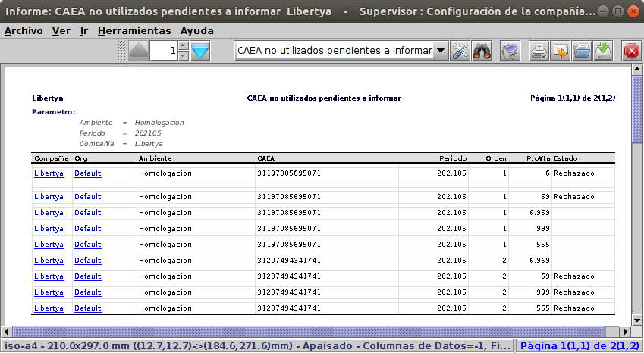
Task: Click the vertical scrollbar thumb
Action: coord(637,108)
